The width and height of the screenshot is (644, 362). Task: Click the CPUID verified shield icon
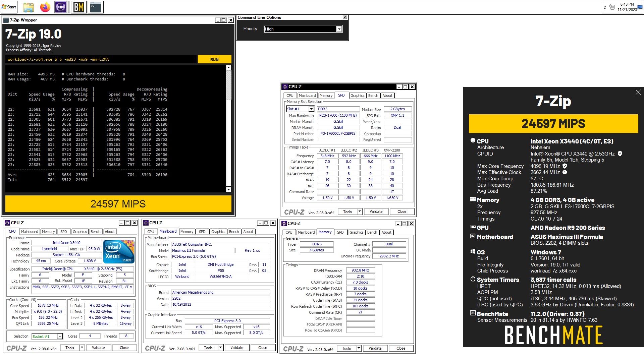tap(620, 154)
